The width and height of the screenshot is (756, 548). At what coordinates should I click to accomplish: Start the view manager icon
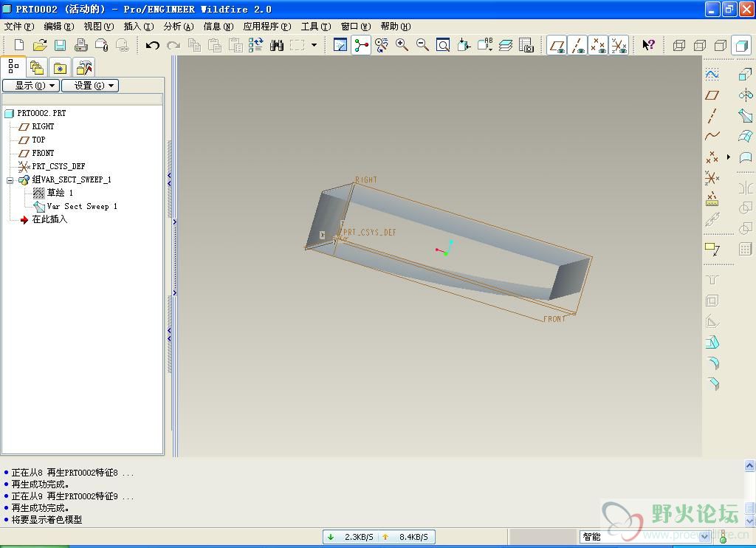tap(526, 45)
